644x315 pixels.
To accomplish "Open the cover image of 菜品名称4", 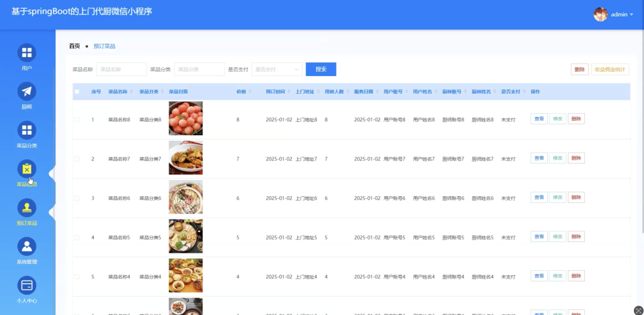I will click(186, 275).
